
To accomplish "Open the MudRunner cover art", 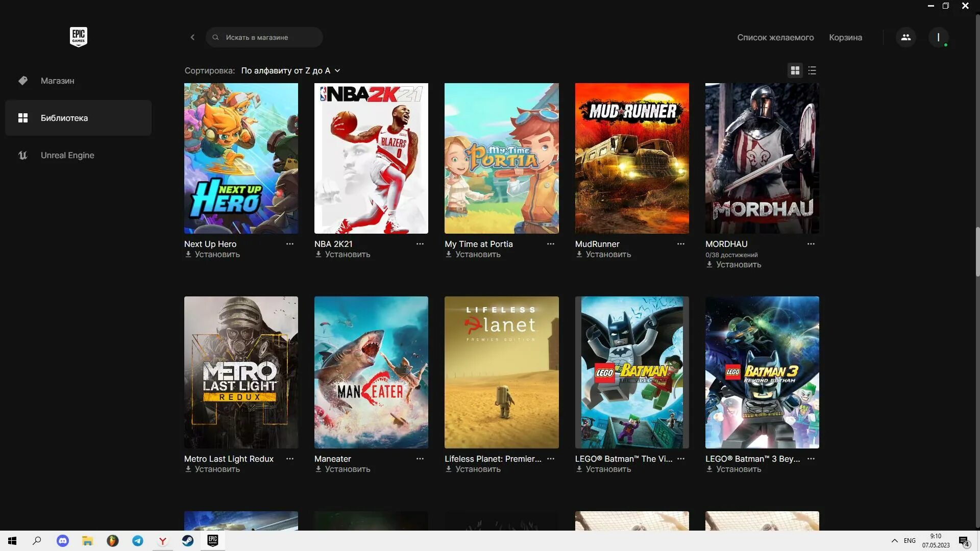I will (x=632, y=158).
